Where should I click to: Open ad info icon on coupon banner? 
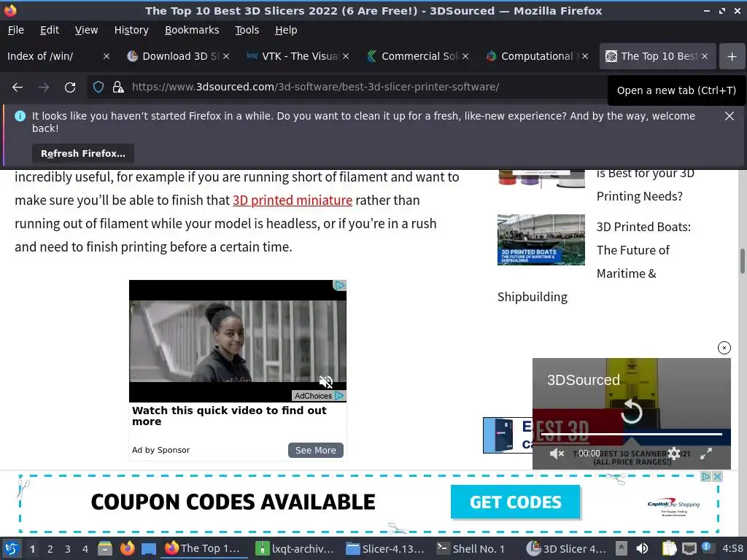click(x=706, y=477)
